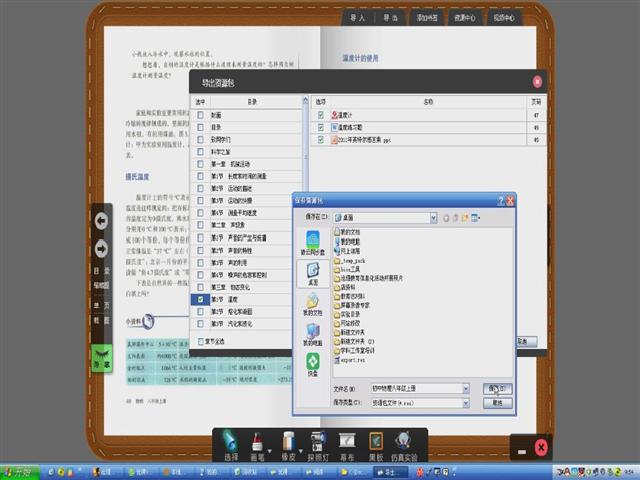
Task: Uncheck the 第3节 温度 checkbox
Action: pyautogui.click(x=201, y=298)
